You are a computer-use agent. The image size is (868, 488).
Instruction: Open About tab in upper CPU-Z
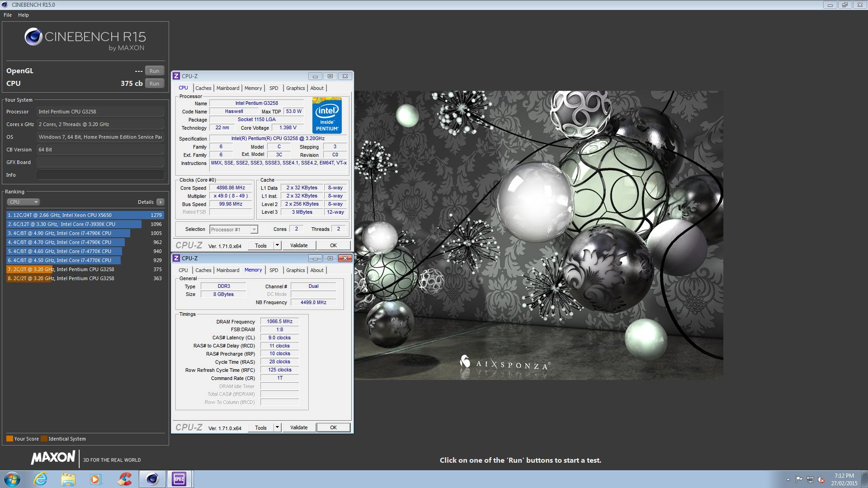(317, 88)
